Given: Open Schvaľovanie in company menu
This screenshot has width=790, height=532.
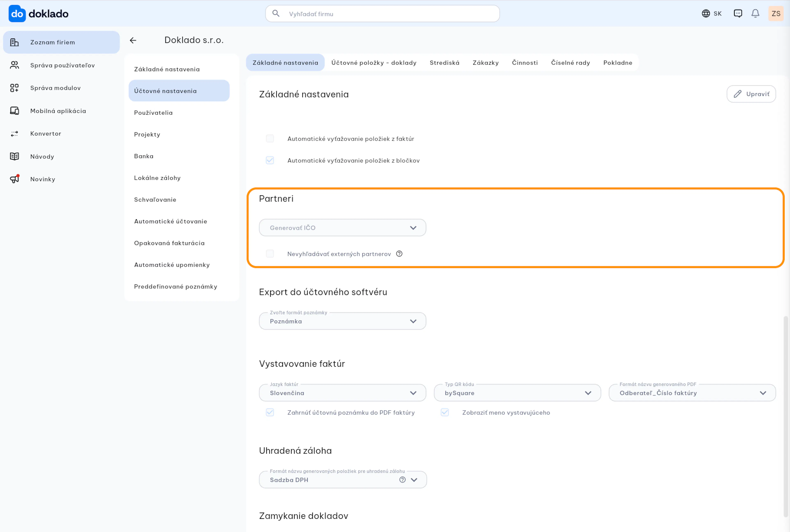Looking at the screenshot, I should 179,199.
